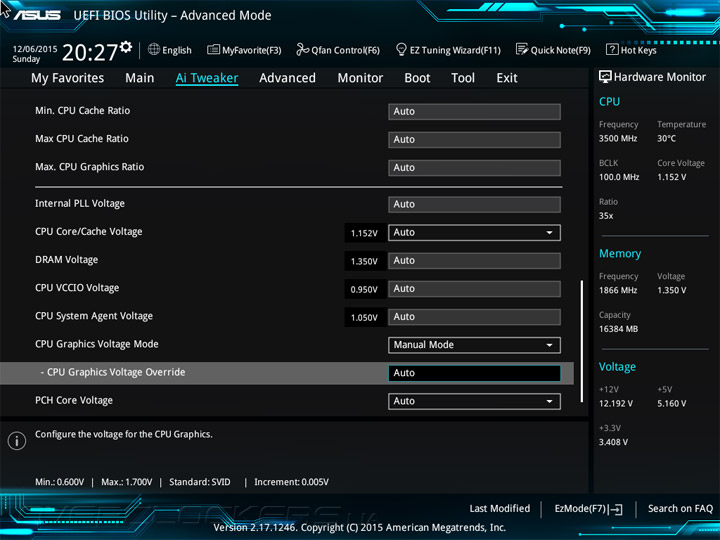The width and height of the screenshot is (720, 540).
Task: Select the Internal PLL Voltage label
Action: [80, 203]
